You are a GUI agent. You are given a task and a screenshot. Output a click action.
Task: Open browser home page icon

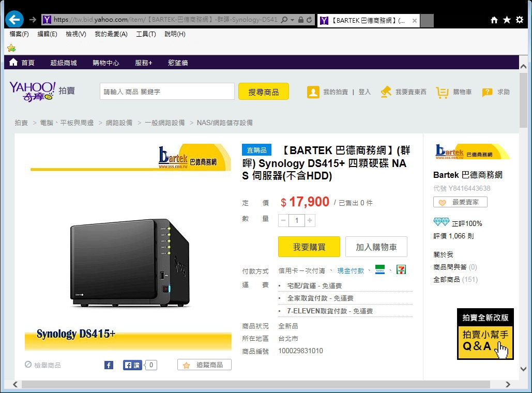494,20
